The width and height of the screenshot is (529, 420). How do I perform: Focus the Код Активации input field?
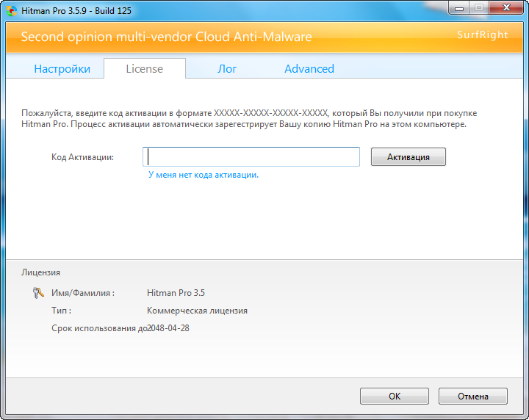click(251, 156)
